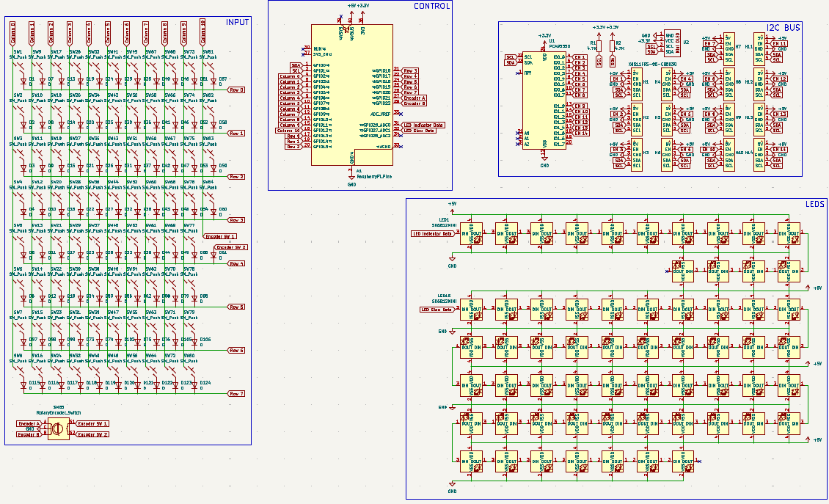Screen dimensions: 829x504
Task: Select the RotaryEncoder_Switch SW85 symbol
Action: [59, 428]
